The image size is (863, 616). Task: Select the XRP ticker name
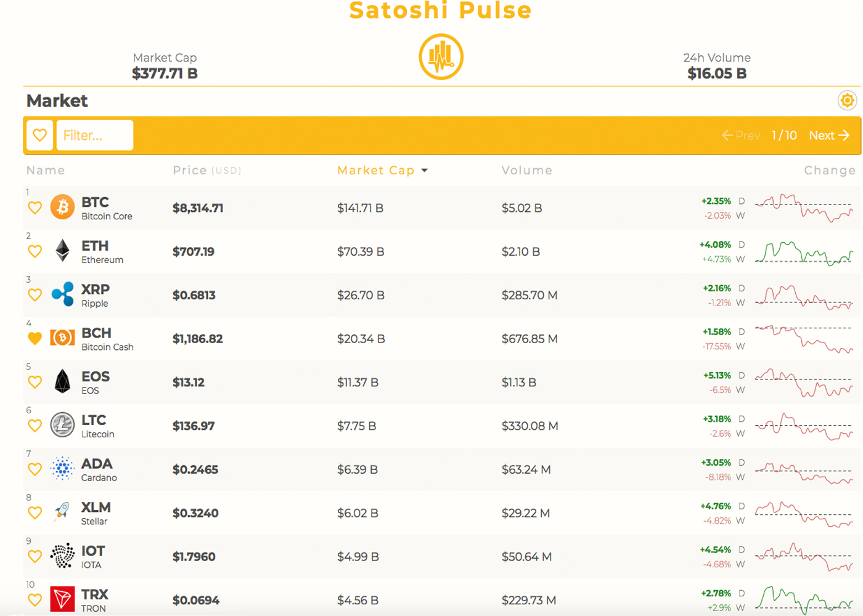96,290
